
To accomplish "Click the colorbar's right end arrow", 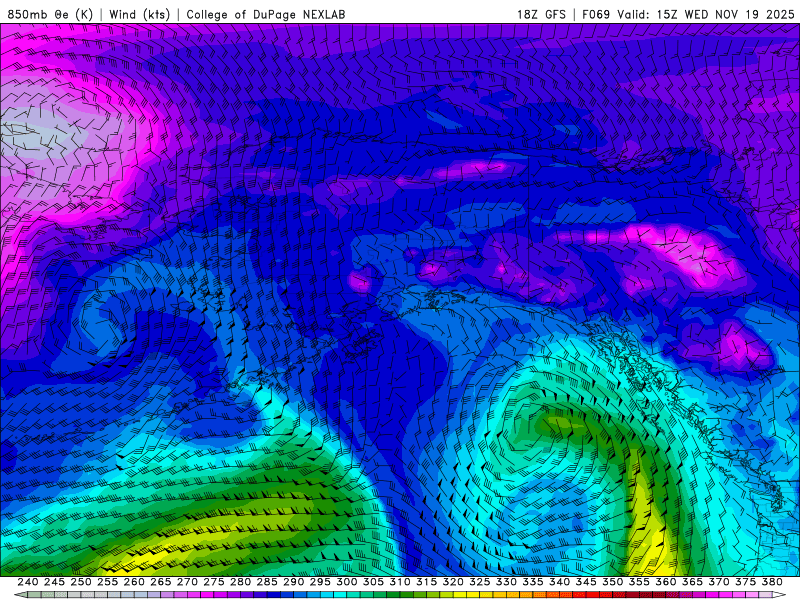I will pyautogui.click(x=779, y=595).
